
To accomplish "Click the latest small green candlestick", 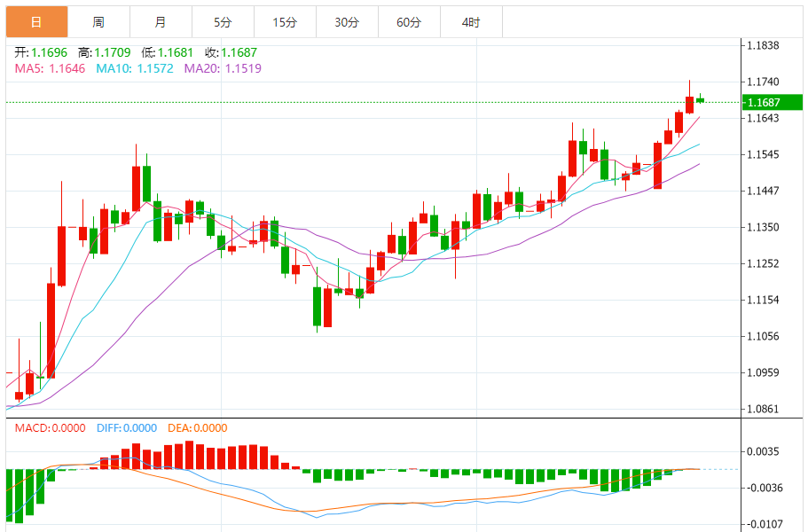I will click(701, 100).
